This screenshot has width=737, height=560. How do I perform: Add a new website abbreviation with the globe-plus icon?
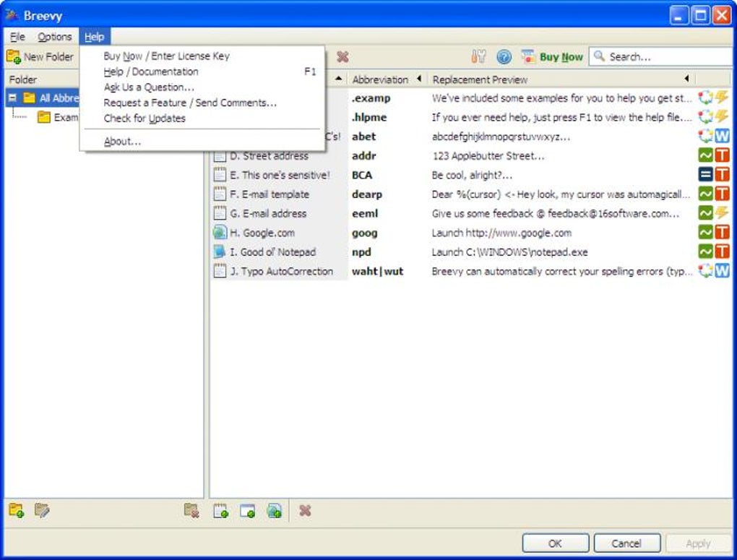click(275, 511)
